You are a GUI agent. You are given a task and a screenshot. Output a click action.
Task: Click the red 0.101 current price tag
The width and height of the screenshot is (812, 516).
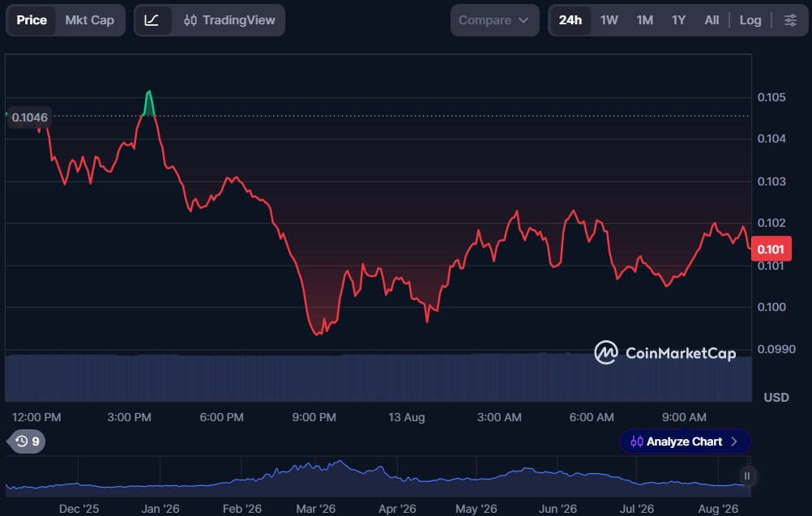click(x=771, y=249)
